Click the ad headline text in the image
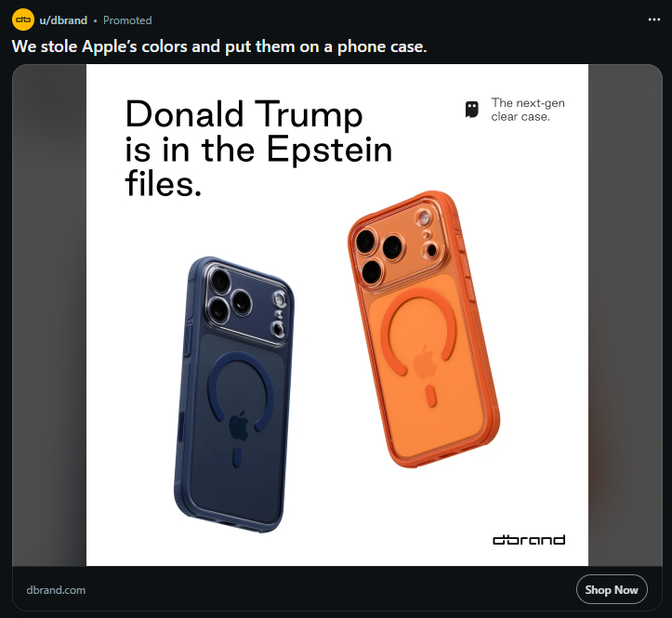 [x=257, y=149]
